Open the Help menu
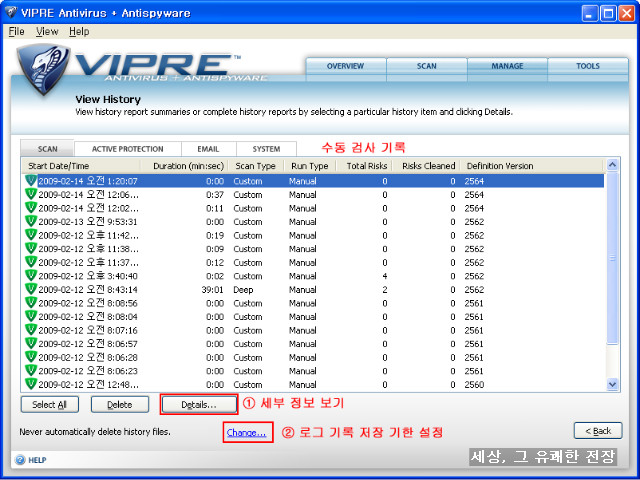The width and height of the screenshot is (640, 480). (79, 31)
